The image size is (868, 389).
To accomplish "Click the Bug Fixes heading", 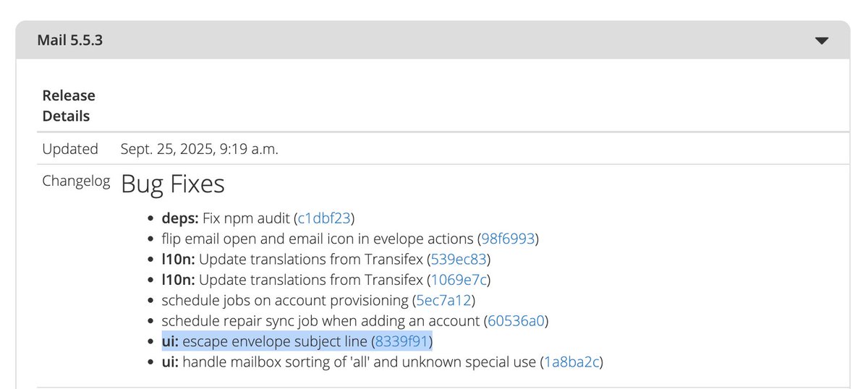I will tap(173, 184).
